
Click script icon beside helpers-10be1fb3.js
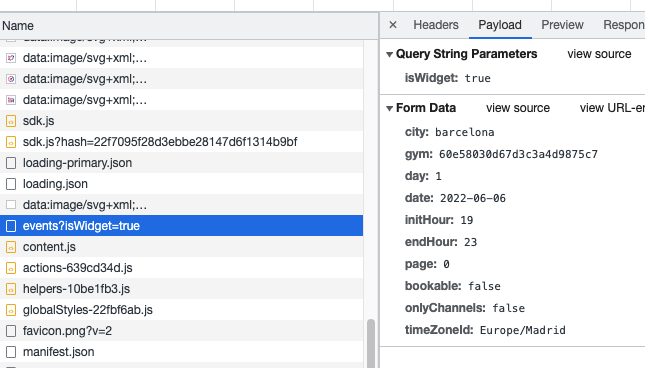click(x=11, y=289)
